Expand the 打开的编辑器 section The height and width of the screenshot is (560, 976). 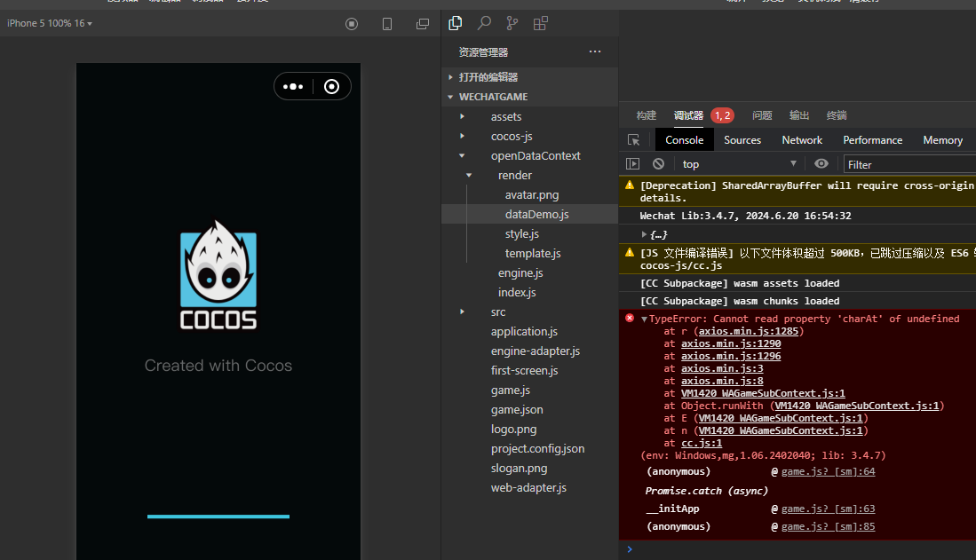[x=450, y=77]
